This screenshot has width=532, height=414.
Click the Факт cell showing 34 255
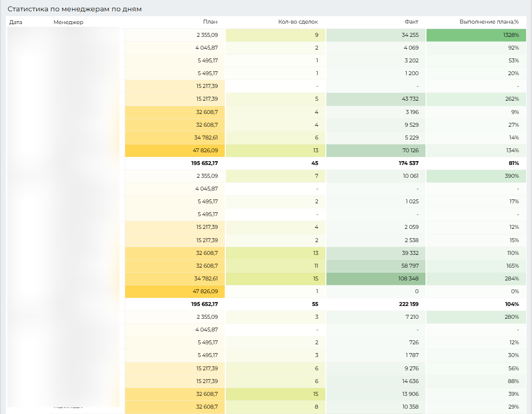[x=375, y=35]
